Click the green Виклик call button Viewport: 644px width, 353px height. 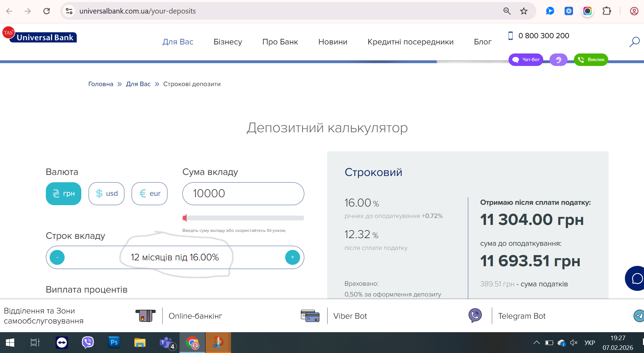coord(591,60)
